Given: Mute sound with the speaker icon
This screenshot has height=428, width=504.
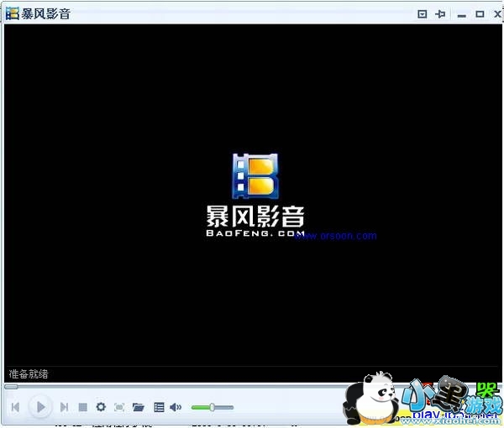Looking at the screenshot, I should [x=176, y=407].
